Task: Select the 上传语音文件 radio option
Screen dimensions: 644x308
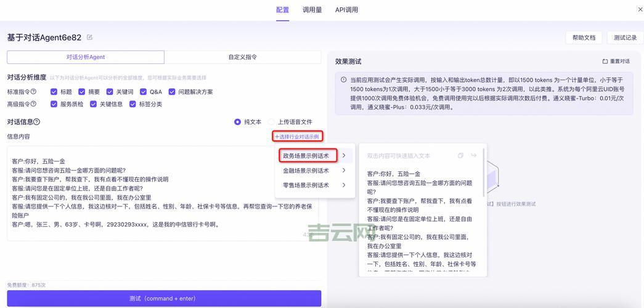Action: click(271, 122)
